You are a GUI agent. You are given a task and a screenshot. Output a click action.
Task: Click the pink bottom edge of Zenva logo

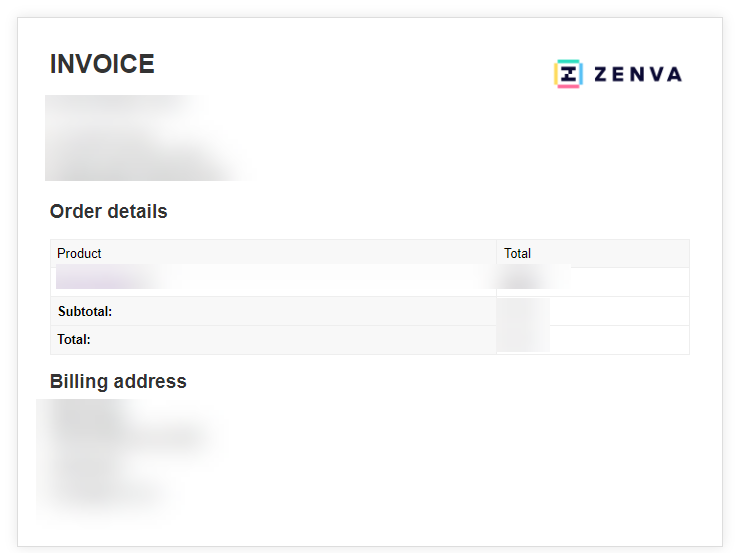coord(568,86)
